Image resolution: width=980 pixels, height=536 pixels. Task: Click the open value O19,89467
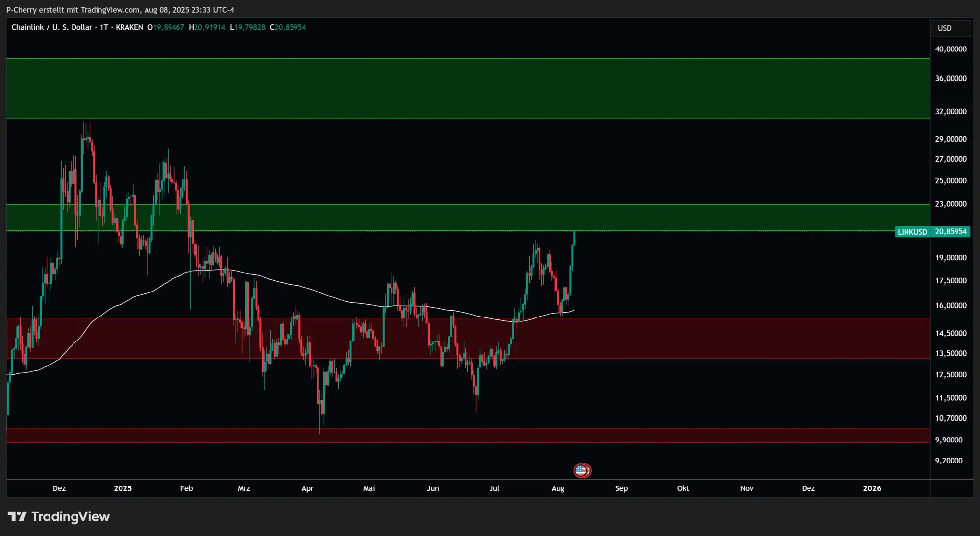tap(166, 27)
